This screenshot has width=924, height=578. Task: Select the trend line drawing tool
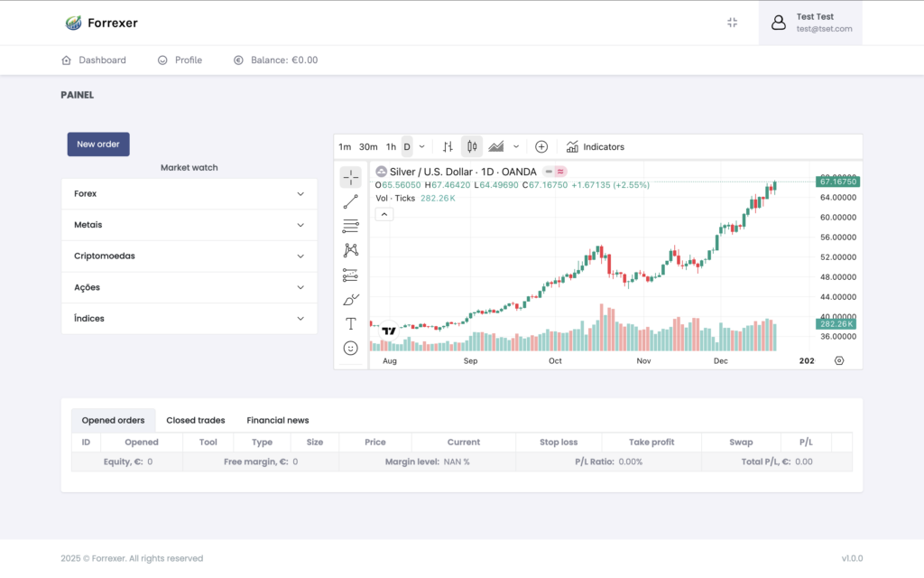(350, 201)
